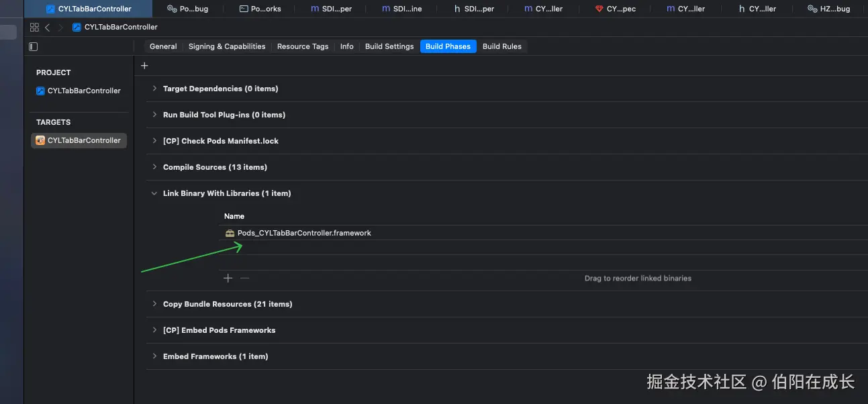
Task: Select the Build Phases tab
Action: pos(448,46)
